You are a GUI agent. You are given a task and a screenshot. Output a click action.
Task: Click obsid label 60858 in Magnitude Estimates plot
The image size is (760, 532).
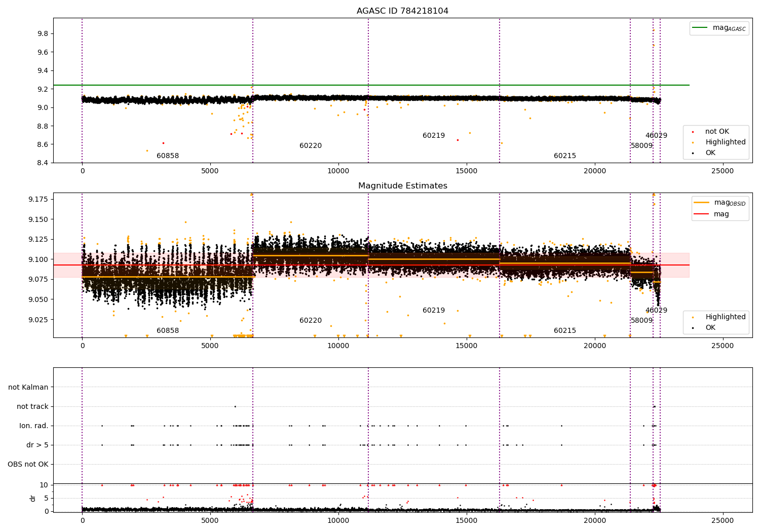click(168, 331)
